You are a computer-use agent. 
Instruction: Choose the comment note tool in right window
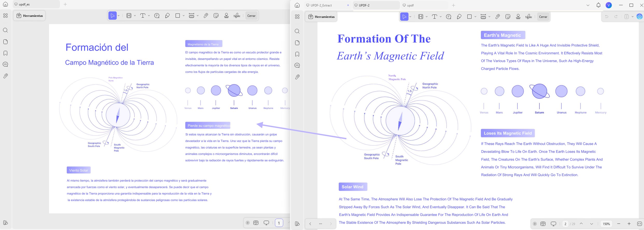click(448, 17)
